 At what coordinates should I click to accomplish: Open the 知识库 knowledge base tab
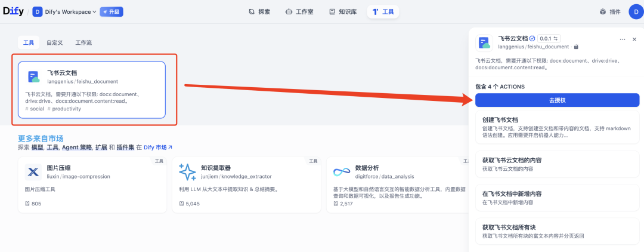pos(342,12)
